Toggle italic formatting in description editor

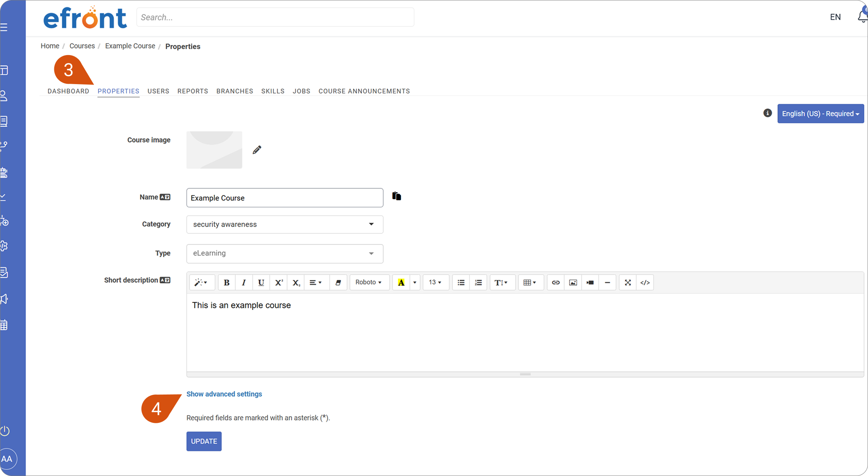coord(244,283)
